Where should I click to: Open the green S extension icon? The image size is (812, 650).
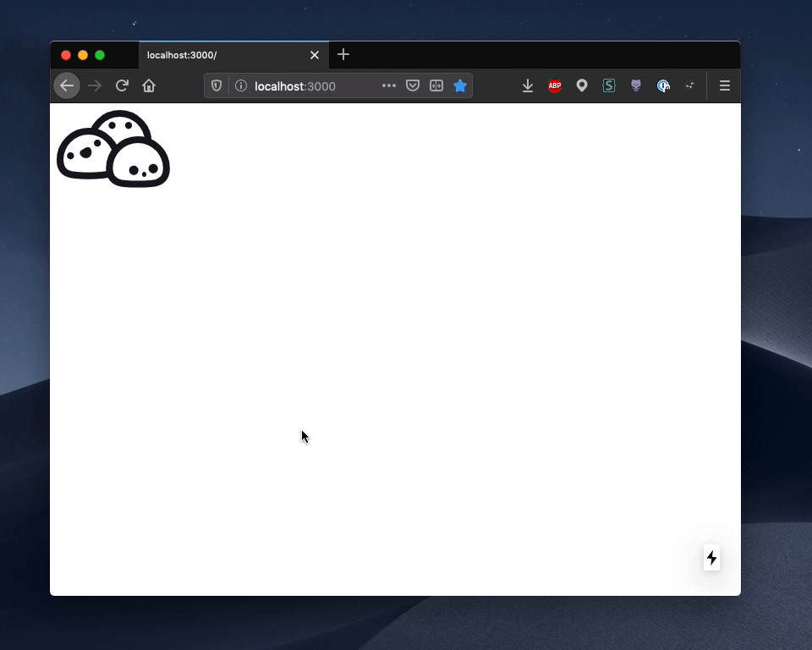(609, 85)
